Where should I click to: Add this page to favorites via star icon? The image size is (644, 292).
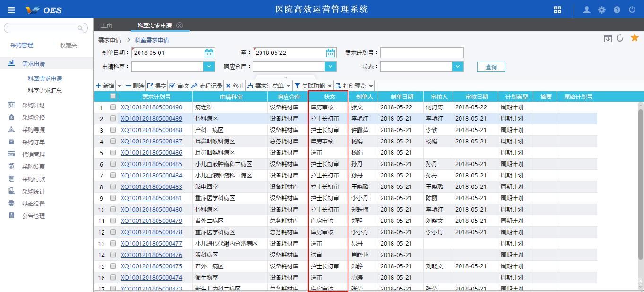pos(634,38)
